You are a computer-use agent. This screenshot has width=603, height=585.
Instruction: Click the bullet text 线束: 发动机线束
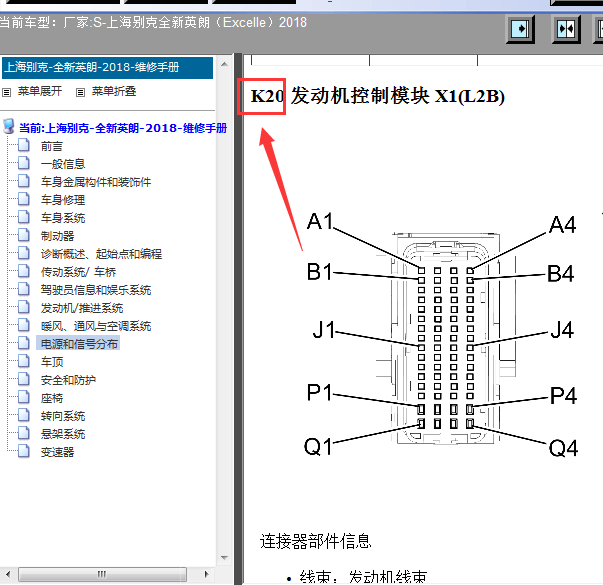[x=363, y=577]
